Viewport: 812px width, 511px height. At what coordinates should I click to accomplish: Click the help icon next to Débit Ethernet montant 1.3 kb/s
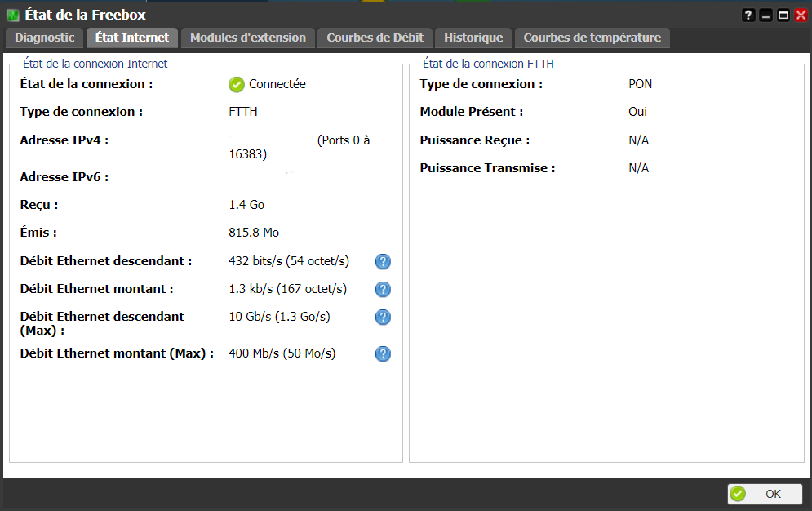coord(383,290)
